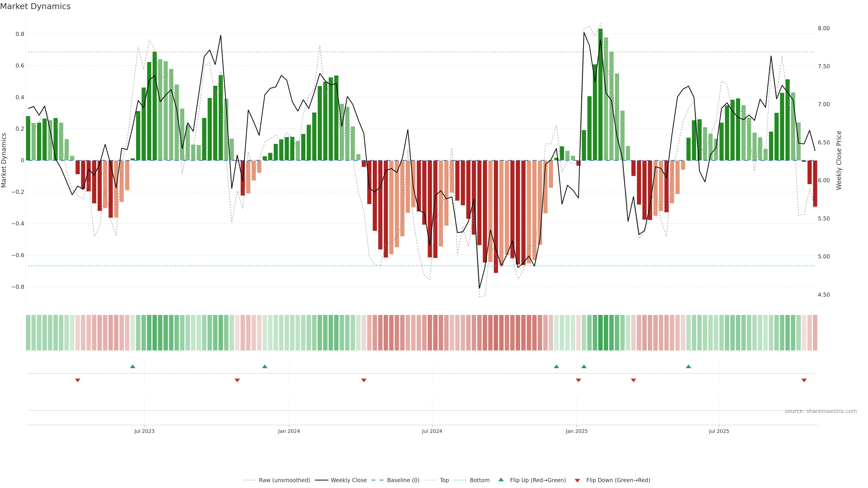The height and width of the screenshot is (488, 868).
Task: Click the Weekly Close Price axis title
Action: (x=839, y=160)
